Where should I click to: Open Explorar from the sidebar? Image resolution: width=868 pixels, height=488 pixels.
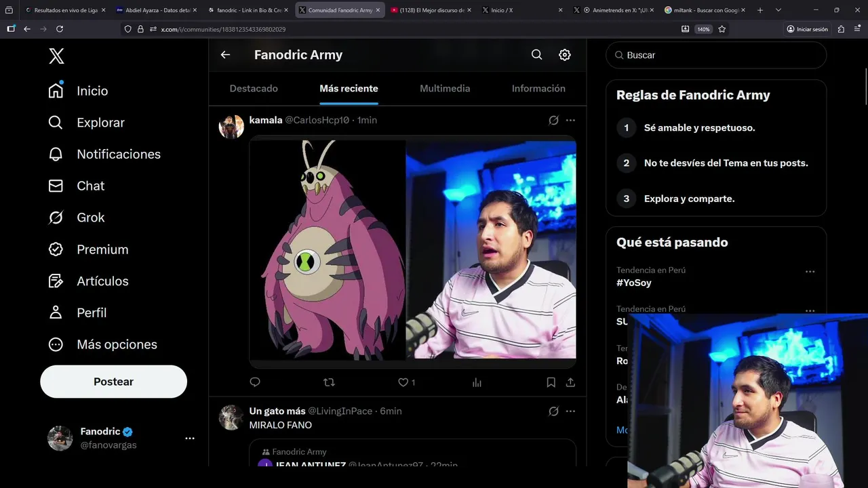pos(86,123)
